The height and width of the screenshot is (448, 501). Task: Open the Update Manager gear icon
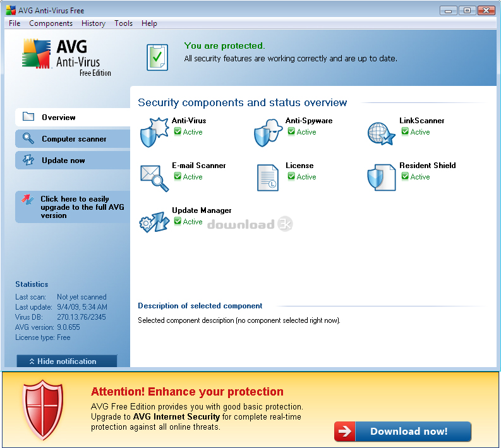pyautogui.click(x=154, y=222)
